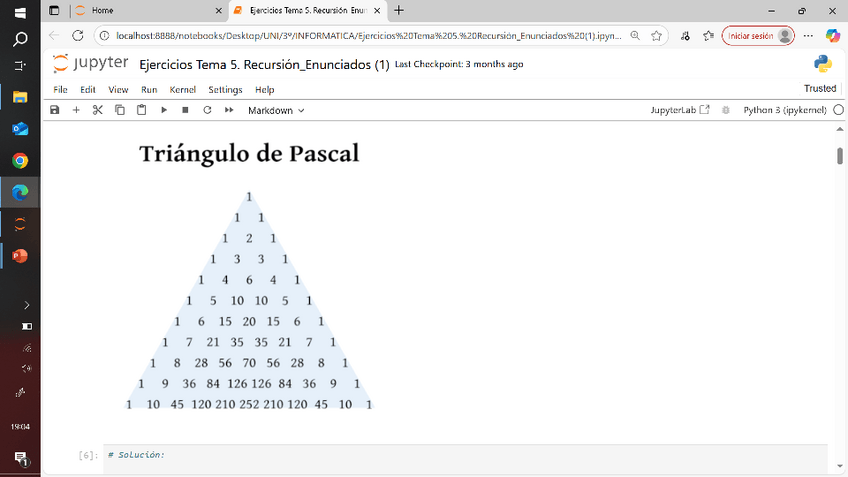Screen dimensions: 848x477
Task: Cut the selected cell with the scissors icon
Action: (98, 110)
